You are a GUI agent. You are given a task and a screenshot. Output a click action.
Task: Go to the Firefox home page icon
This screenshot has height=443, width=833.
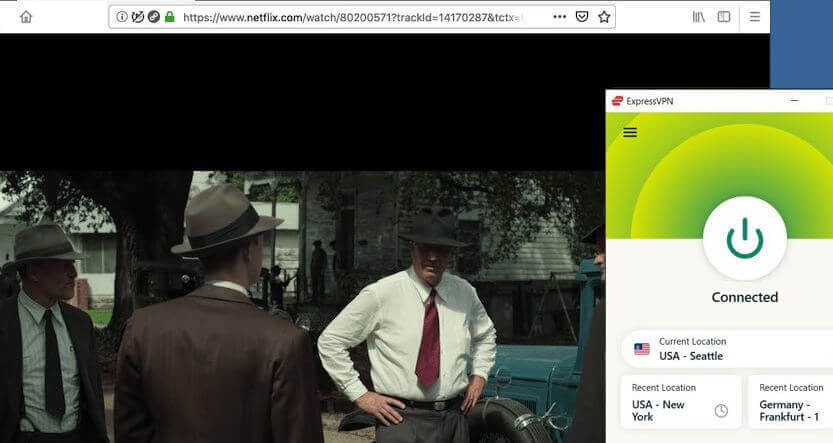[26, 17]
